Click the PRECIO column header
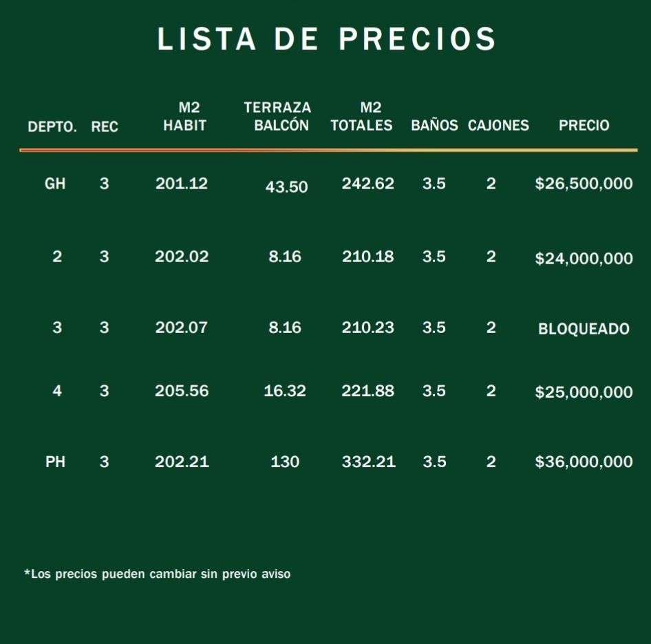 tap(584, 125)
